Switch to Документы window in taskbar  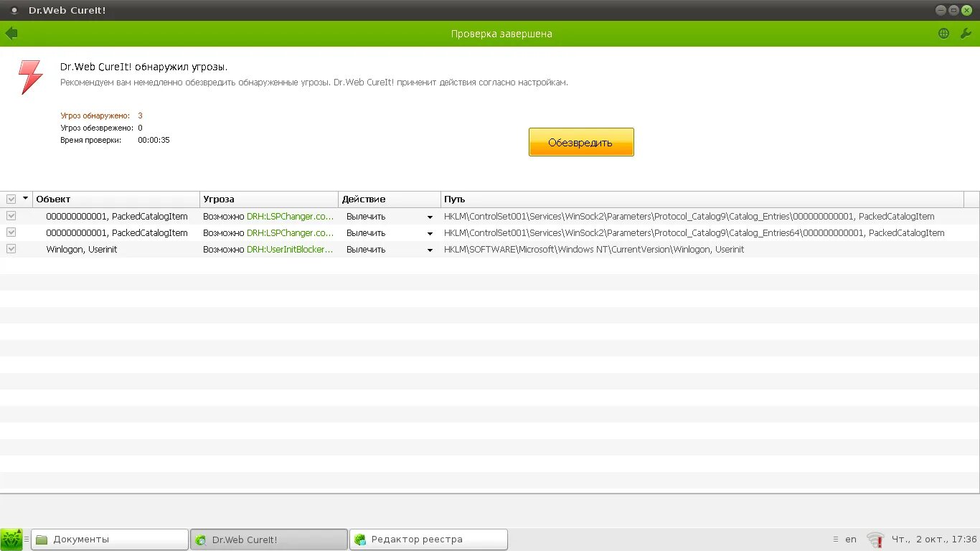(110, 540)
